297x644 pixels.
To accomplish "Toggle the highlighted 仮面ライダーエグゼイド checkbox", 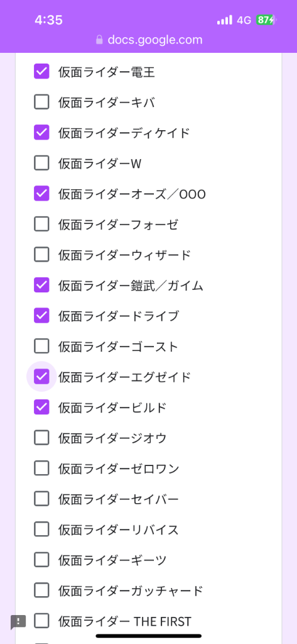I will tap(41, 377).
